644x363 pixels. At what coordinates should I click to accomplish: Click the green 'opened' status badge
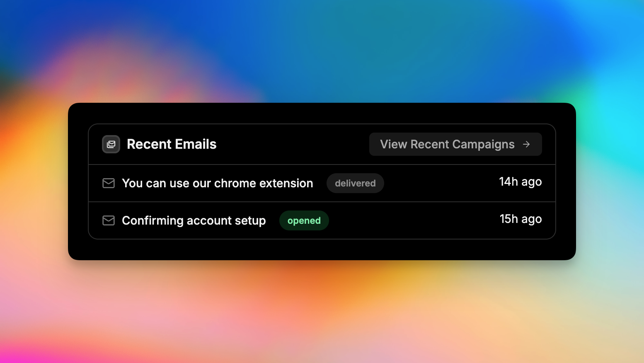[304, 220]
